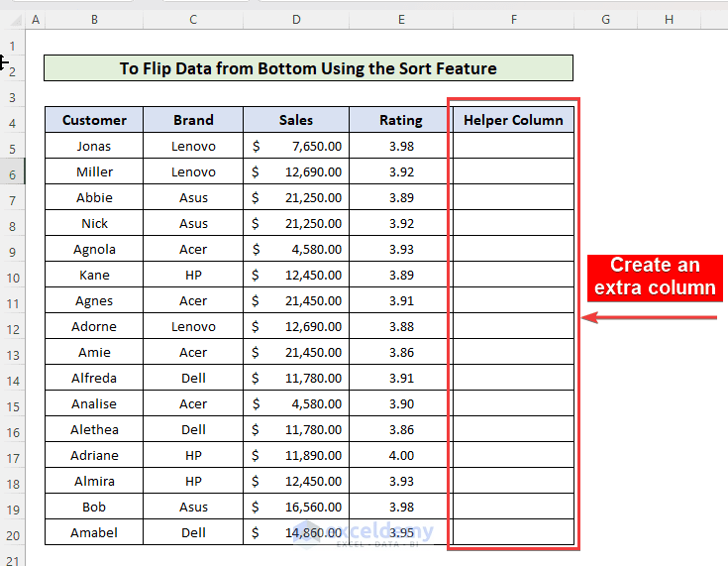Click Amie's rating 3.86

(401, 352)
